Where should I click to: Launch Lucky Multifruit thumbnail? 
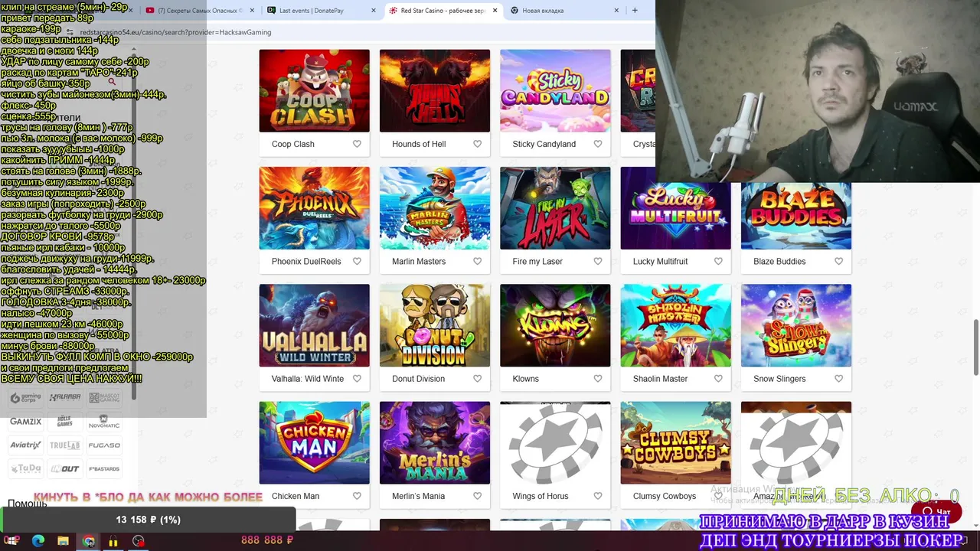click(x=675, y=208)
